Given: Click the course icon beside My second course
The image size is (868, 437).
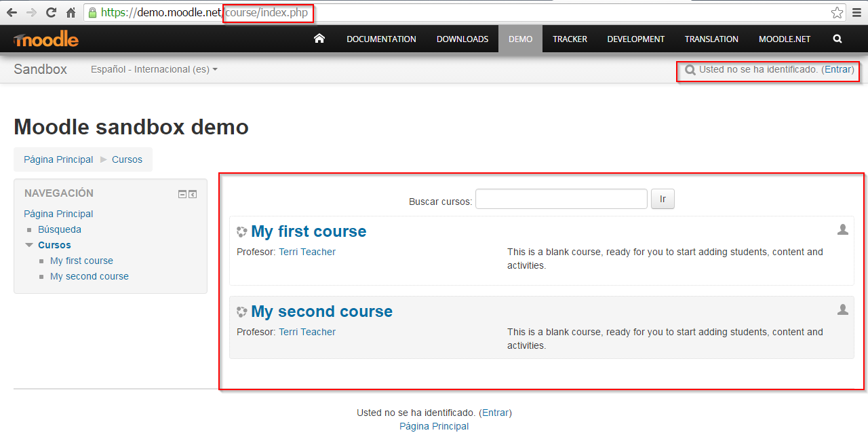Looking at the screenshot, I should click(242, 312).
